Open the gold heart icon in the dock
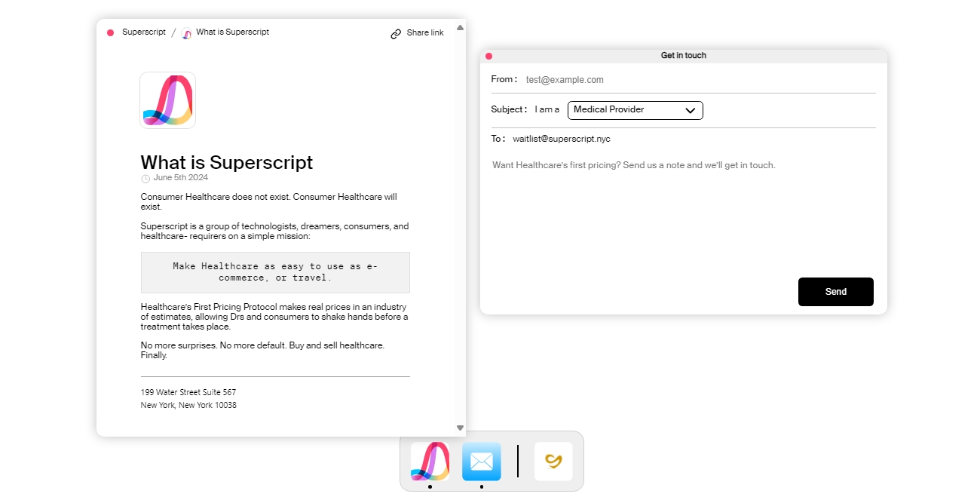The width and height of the screenshot is (980, 503). [553, 462]
